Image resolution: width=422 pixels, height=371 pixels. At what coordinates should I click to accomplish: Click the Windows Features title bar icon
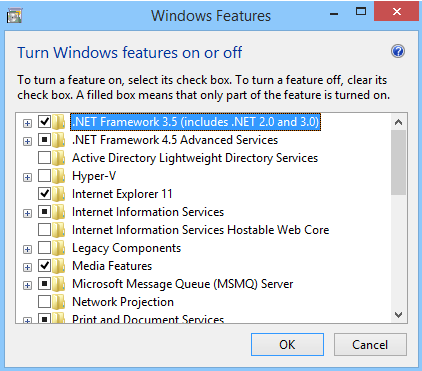click(14, 16)
